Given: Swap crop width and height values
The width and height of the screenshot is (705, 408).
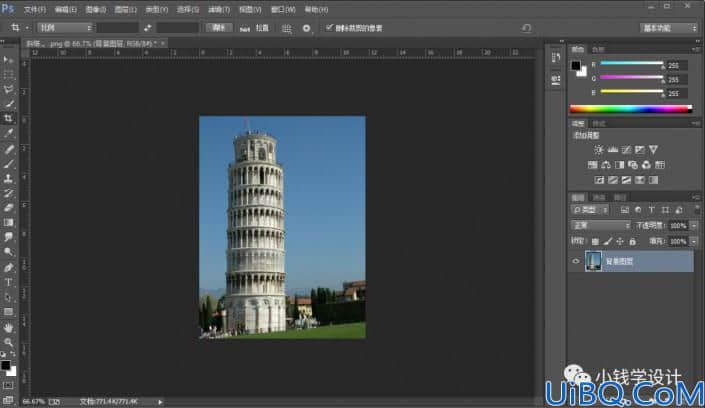Looking at the screenshot, I should coord(147,28).
